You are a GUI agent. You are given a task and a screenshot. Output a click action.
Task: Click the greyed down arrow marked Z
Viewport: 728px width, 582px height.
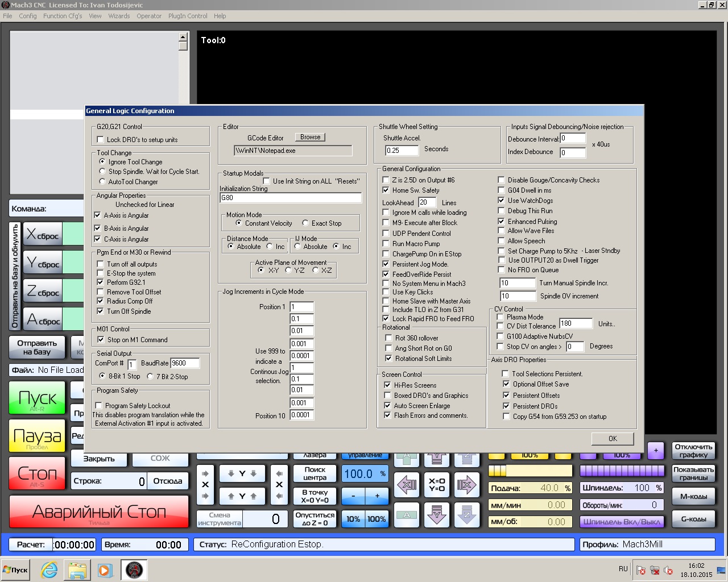(x=466, y=515)
